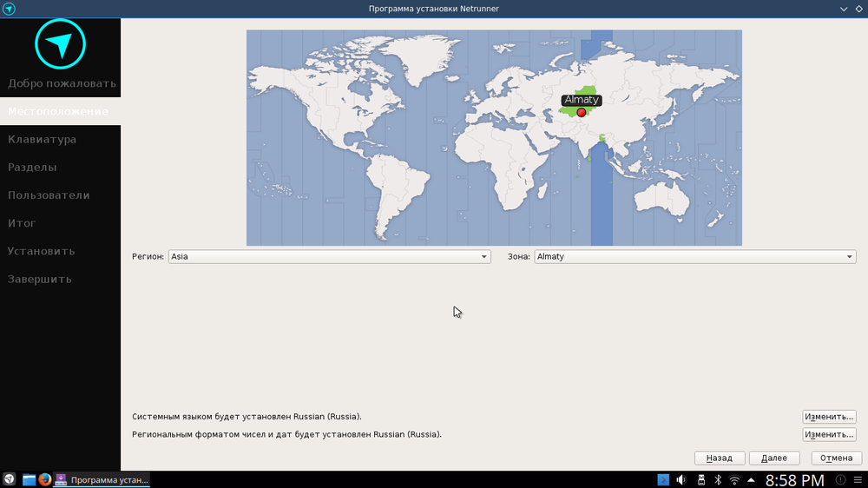Launch Firefox from the taskbar
This screenshot has height=488, width=868.
45,479
